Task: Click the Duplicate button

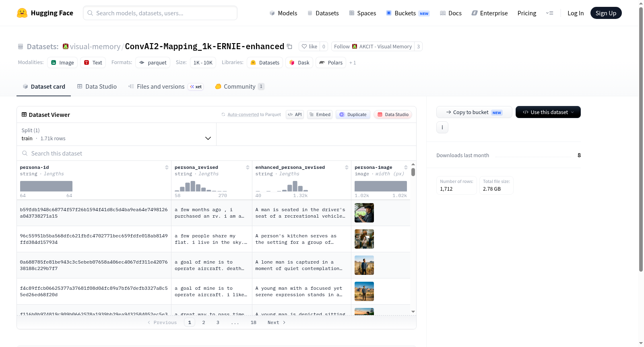Action: point(353,114)
